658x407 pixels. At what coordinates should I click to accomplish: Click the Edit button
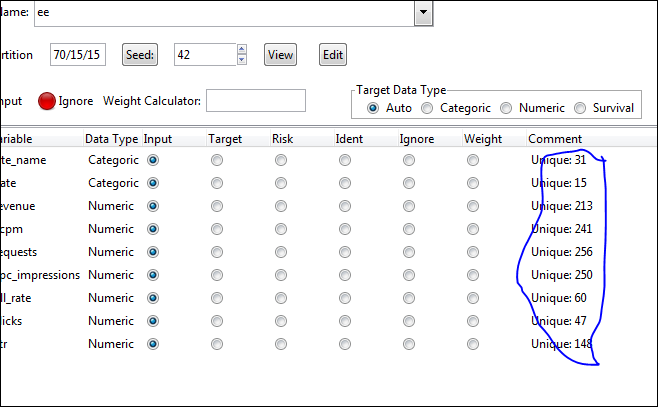333,54
